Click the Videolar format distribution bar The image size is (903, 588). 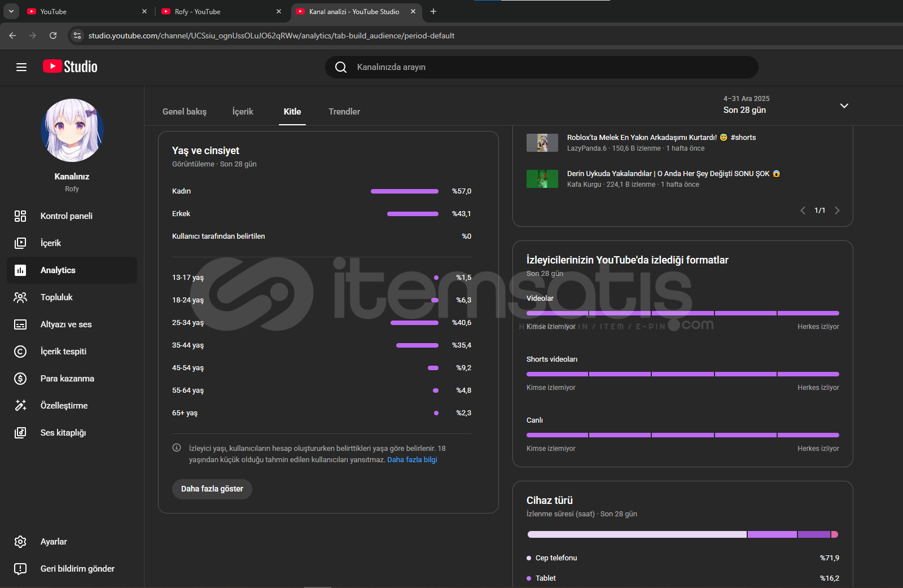(x=682, y=313)
